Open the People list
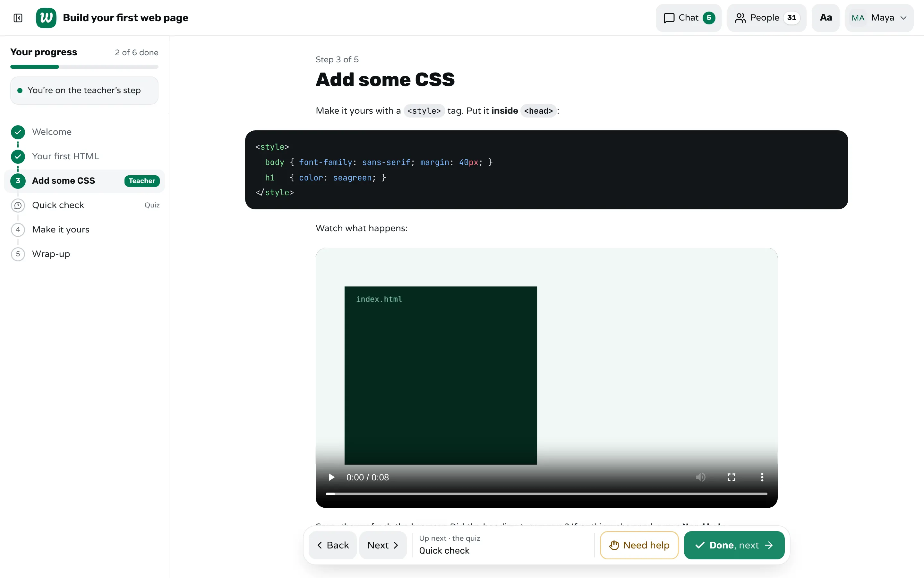 (766, 18)
